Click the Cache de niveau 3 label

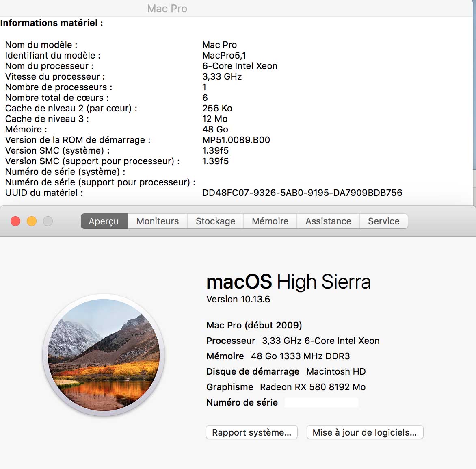point(47,119)
